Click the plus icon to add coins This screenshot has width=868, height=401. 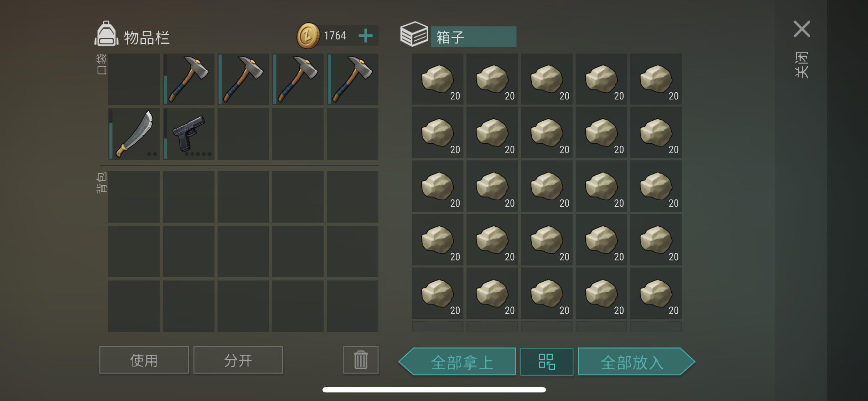coord(365,36)
